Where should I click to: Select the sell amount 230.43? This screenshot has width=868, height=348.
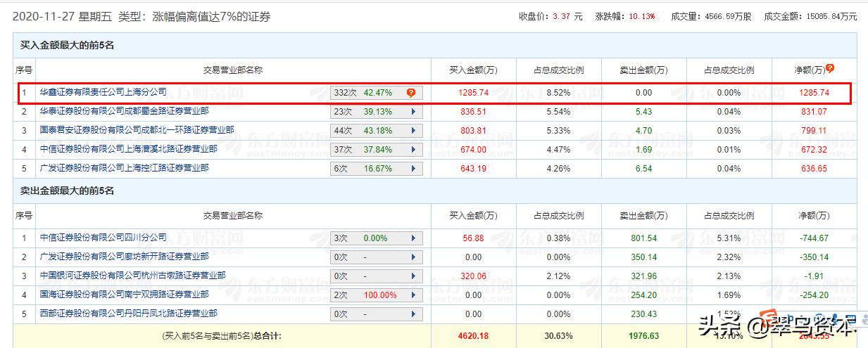click(643, 314)
